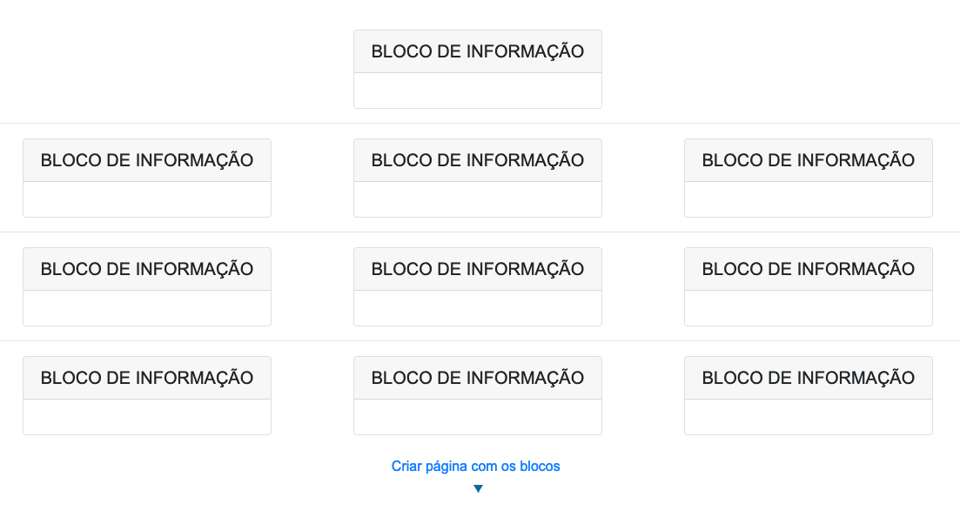The width and height of the screenshot is (980, 511).
Task: Click the down arrow below the link
Action: tap(478, 489)
